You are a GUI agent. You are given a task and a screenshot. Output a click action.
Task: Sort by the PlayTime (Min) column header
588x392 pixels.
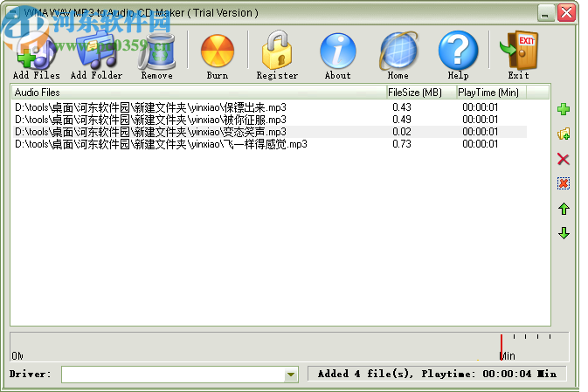point(491,93)
